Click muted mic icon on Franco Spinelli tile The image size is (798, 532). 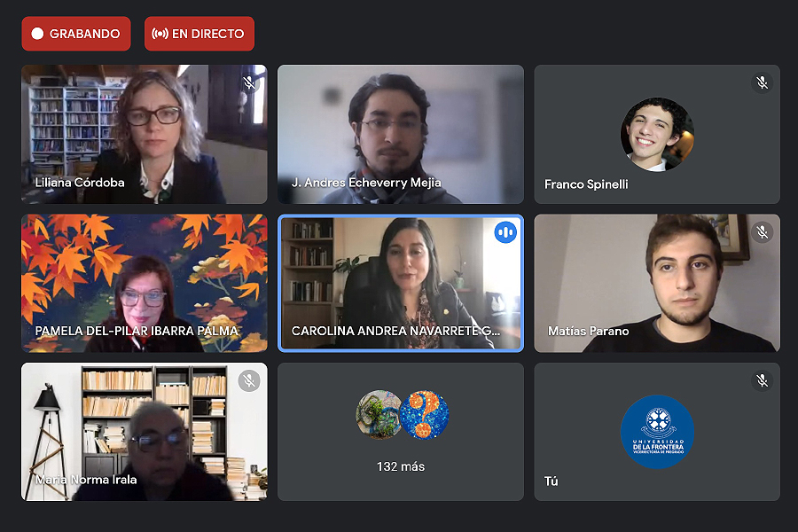pyautogui.click(x=762, y=82)
